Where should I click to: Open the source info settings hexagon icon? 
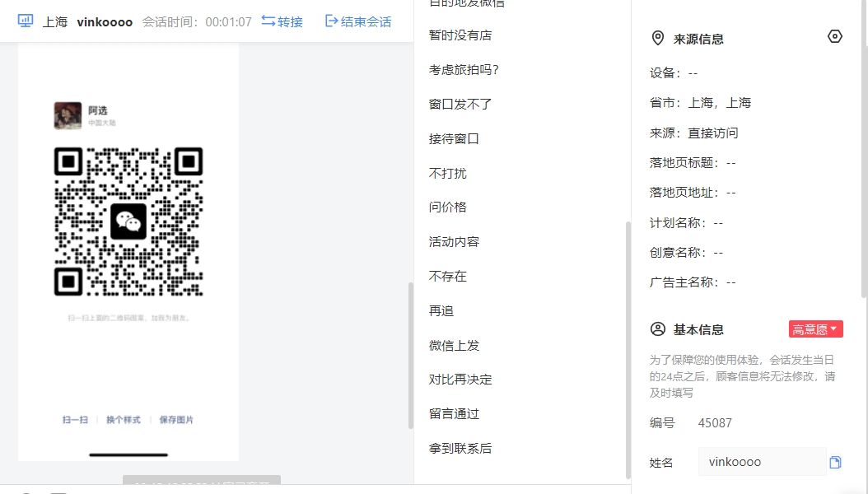click(x=835, y=36)
